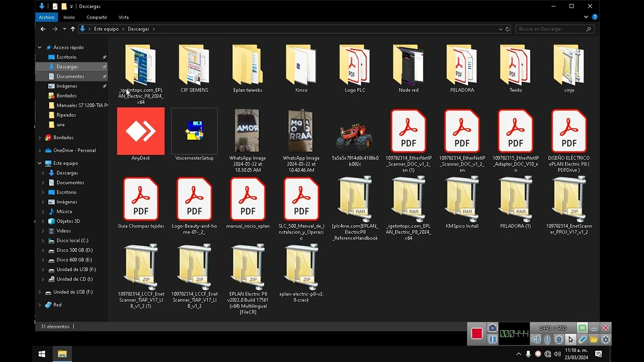644x362 pixels.
Task: Select the recorder pencil drawing tool
Action: [582, 340]
